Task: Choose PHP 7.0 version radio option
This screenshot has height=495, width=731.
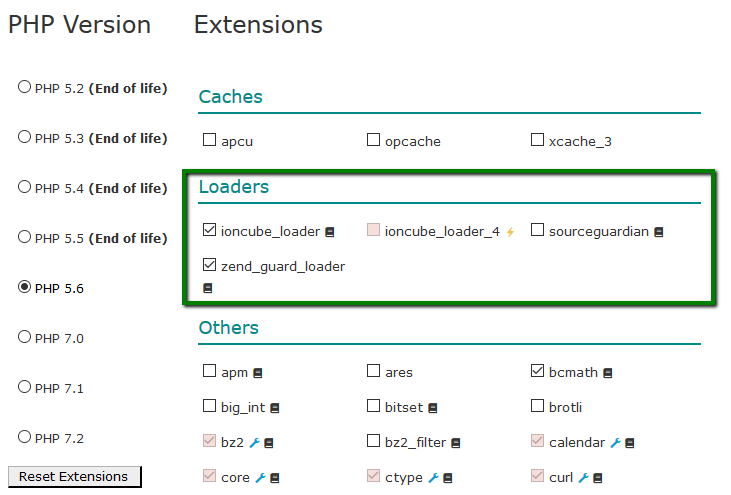Action: pyautogui.click(x=24, y=337)
